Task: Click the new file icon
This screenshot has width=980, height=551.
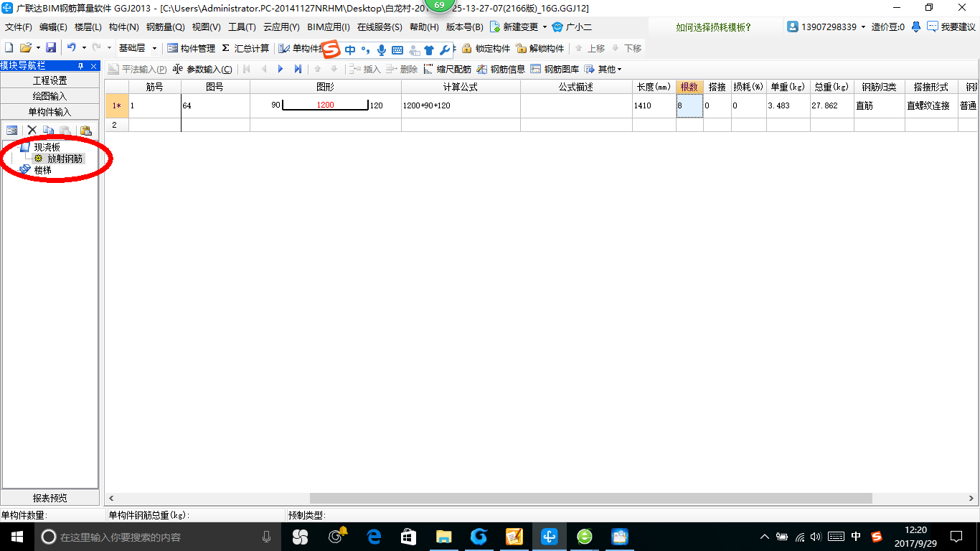Action: click(x=9, y=48)
